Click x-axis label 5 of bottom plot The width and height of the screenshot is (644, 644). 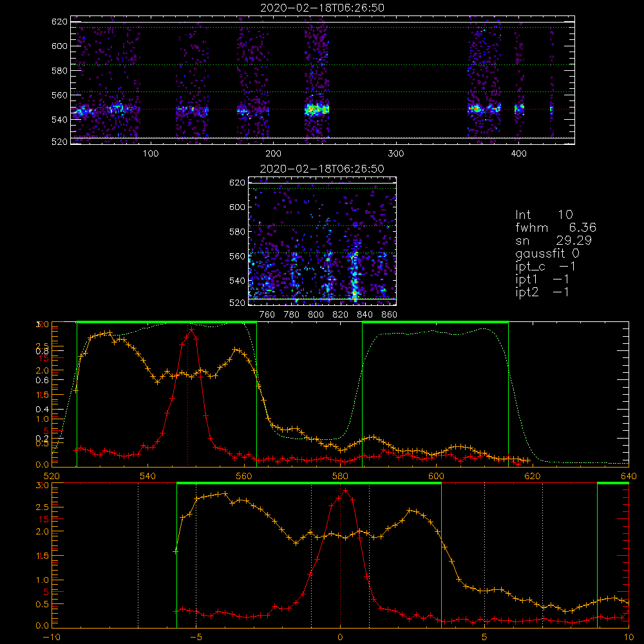click(484, 638)
